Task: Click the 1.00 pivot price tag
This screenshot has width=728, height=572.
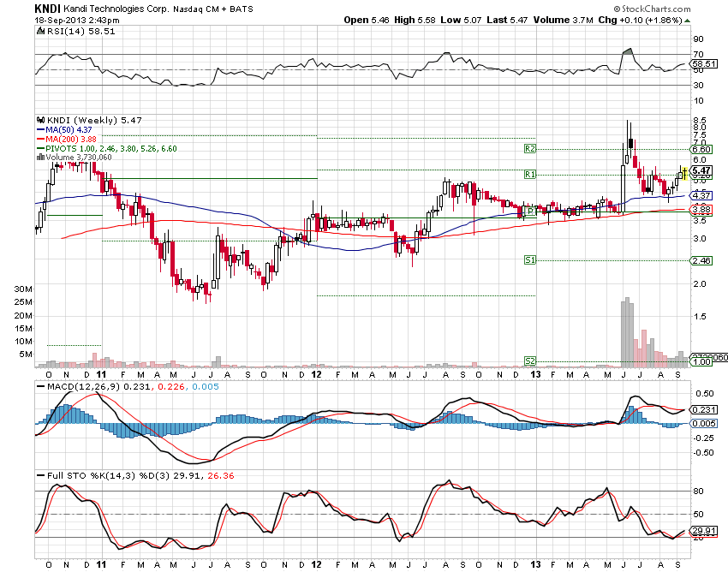Action: point(701,361)
